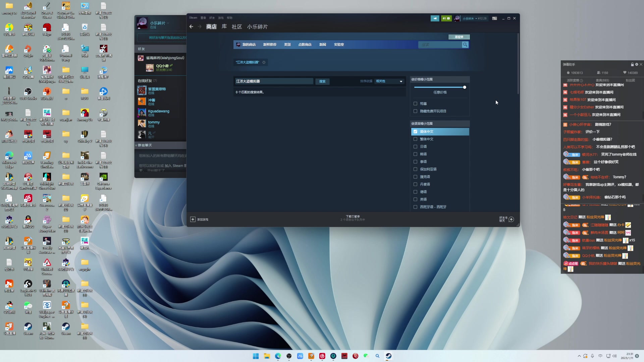Select the Microsoft Edge desktop icon

tap(9, 160)
